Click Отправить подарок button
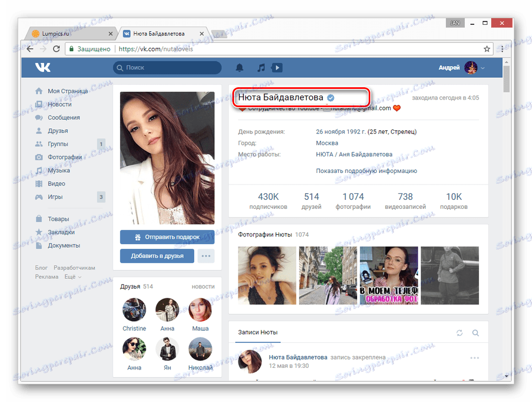 167,237
